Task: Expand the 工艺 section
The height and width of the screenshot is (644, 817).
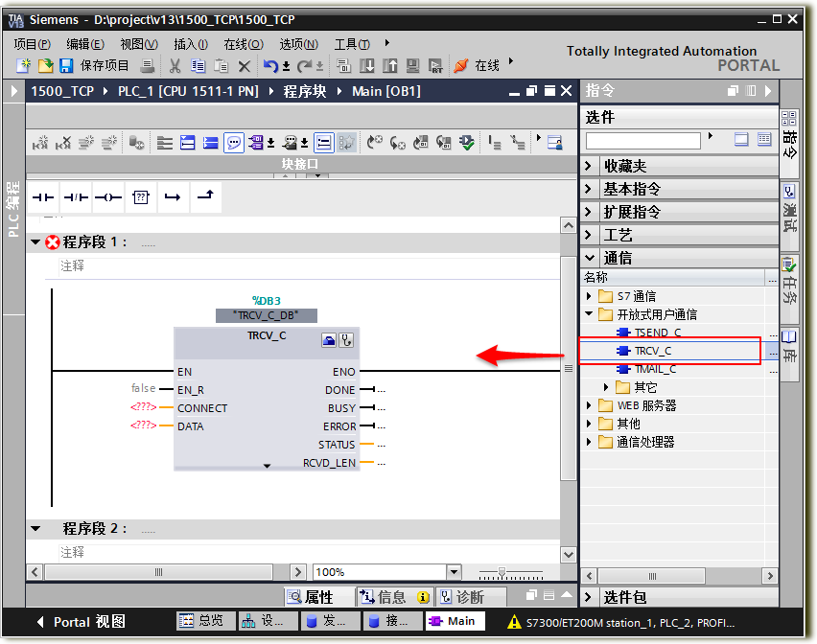Action: pyautogui.click(x=588, y=235)
